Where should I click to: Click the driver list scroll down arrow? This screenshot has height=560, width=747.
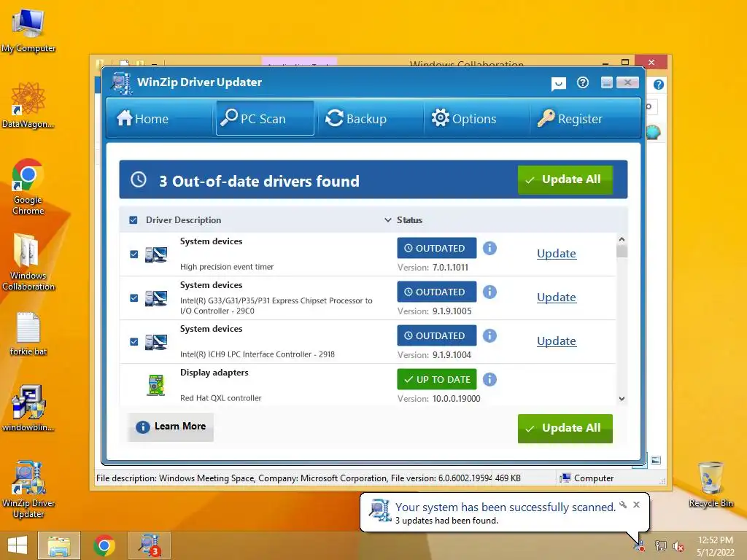pos(622,399)
